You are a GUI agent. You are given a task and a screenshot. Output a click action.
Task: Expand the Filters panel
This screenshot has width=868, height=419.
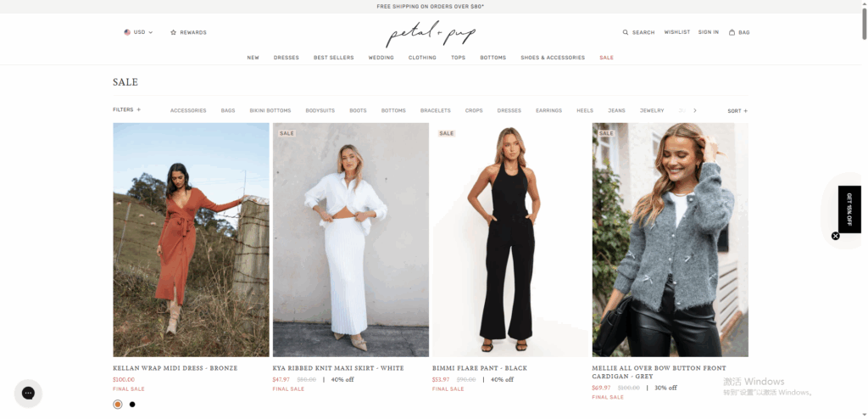127,109
